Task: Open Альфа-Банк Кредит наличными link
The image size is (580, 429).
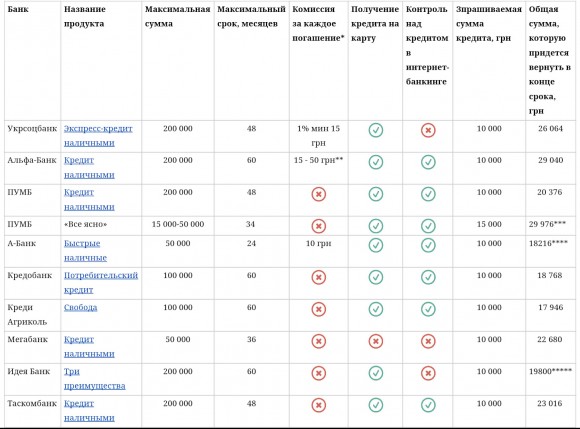Action: [x=89, y=168]
